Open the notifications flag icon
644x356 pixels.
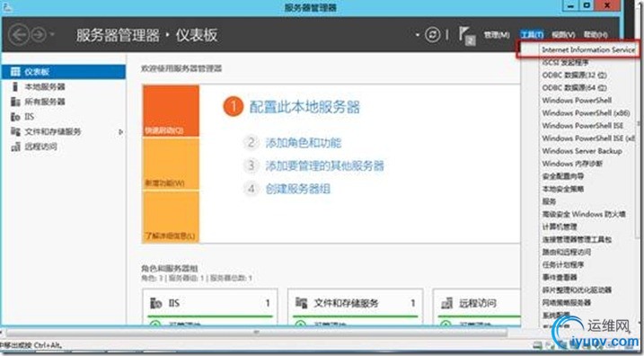466,35
